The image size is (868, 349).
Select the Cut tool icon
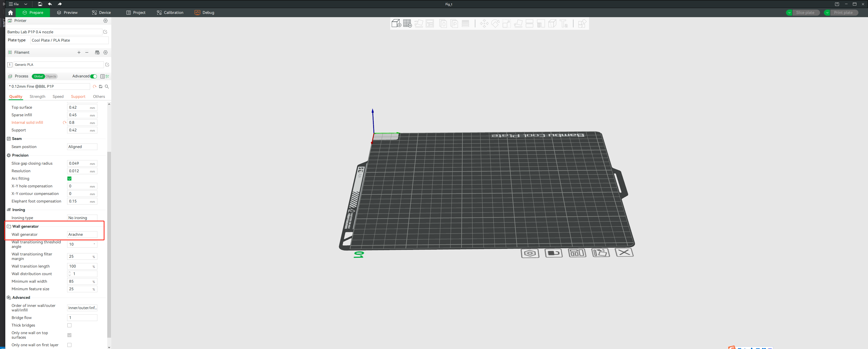(529, 24)
